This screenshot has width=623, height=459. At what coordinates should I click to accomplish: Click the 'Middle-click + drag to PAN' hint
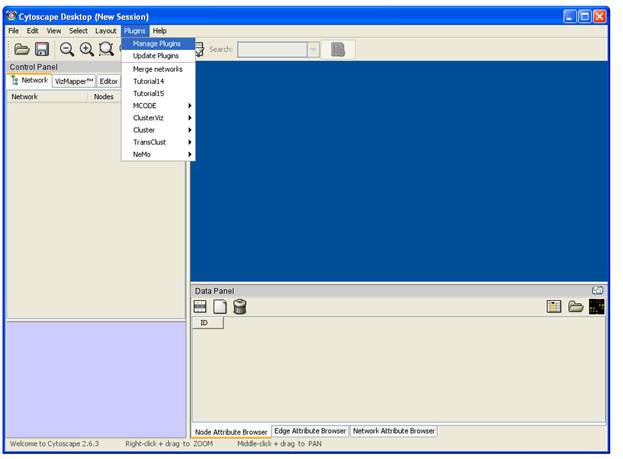(279, 444)
